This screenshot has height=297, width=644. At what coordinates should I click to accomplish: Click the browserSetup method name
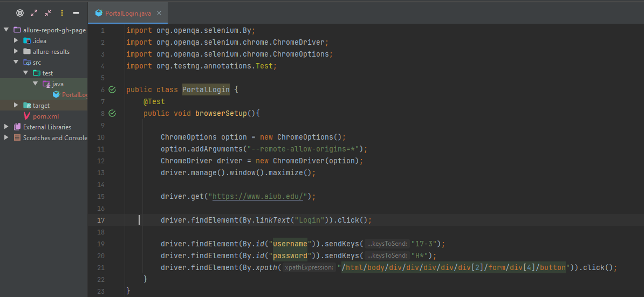221,113
